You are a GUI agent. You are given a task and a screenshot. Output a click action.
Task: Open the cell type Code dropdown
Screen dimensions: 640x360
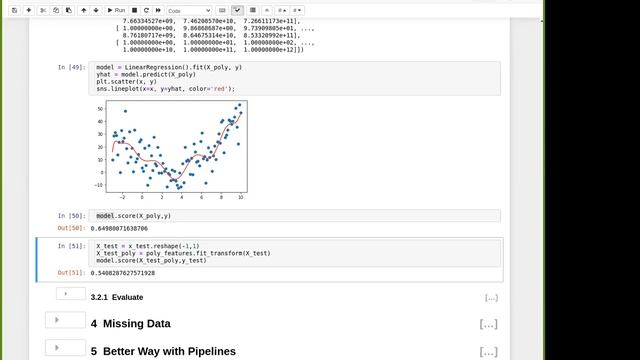[189, 11]
